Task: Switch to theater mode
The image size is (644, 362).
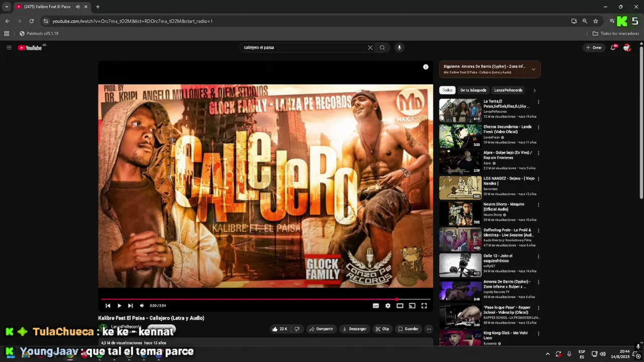Action: click(400, 306)
